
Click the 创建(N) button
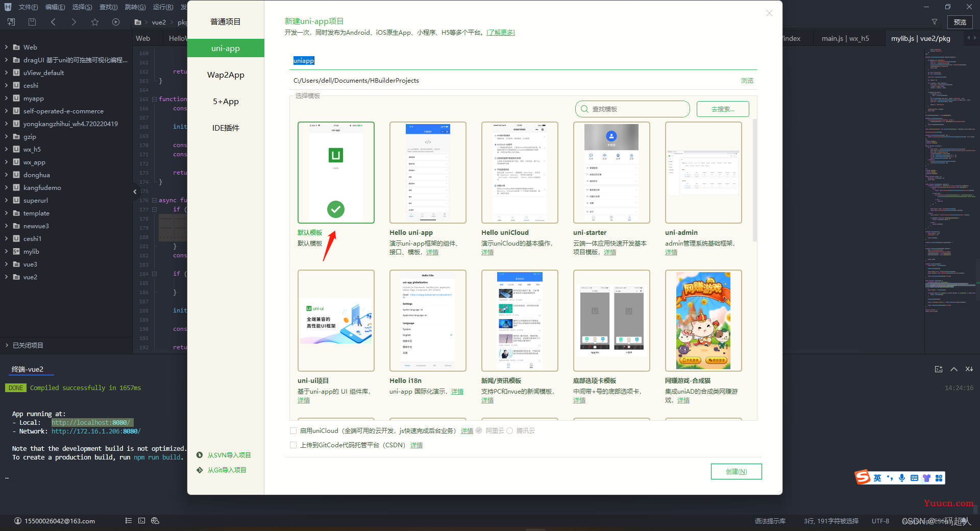(736, 471)
